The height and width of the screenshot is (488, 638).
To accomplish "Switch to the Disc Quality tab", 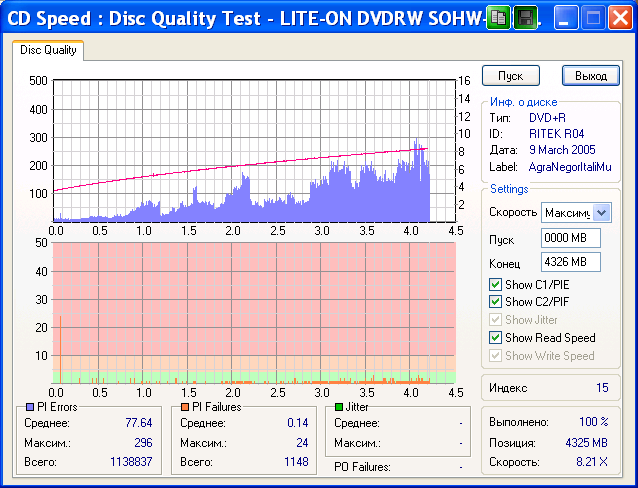I will click(x=48, y=50).
